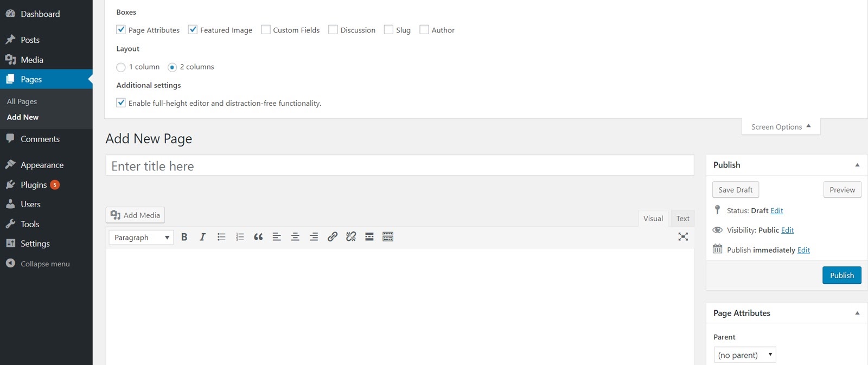The height and width of the screenshot is (365, 868).
Task: Apply italic formatting in editor toolbar
Action: [202, 237]
